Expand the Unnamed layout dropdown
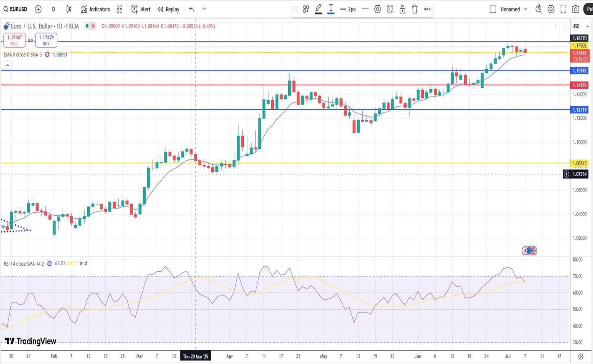 point(526,9)
